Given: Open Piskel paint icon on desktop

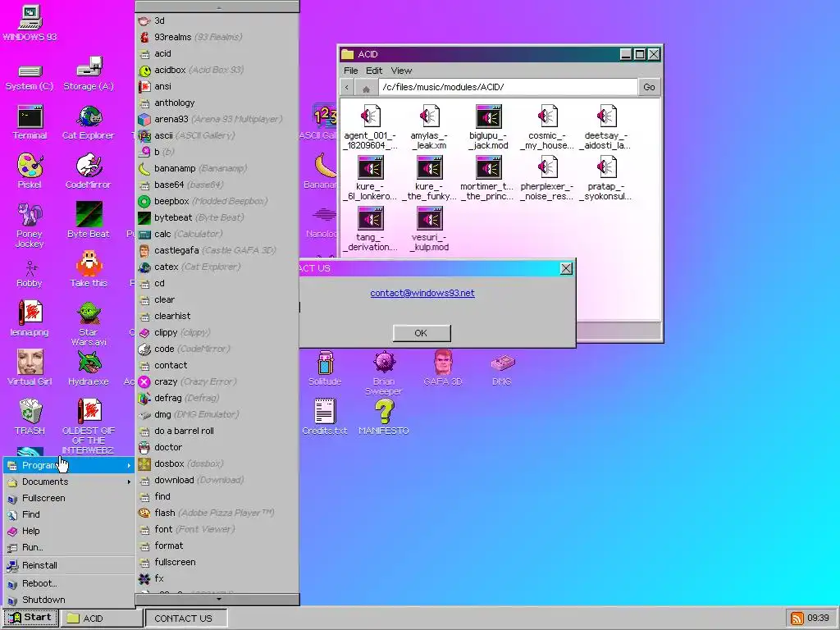Looking at the screenshot, I should (30, 171).
